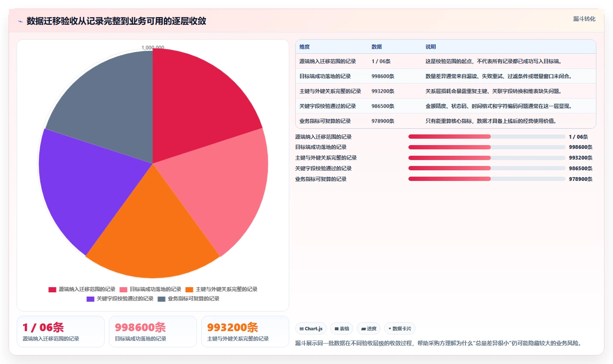
Task: Click progress value 978900条 beside the bar
Action: pyautogui.click(x=581, y=179)
